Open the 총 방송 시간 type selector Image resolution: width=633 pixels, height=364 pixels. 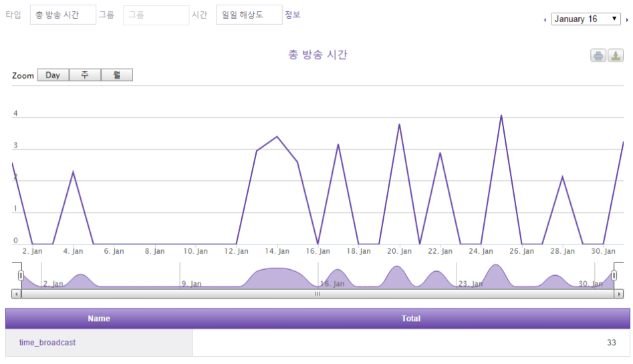(63, 15)
